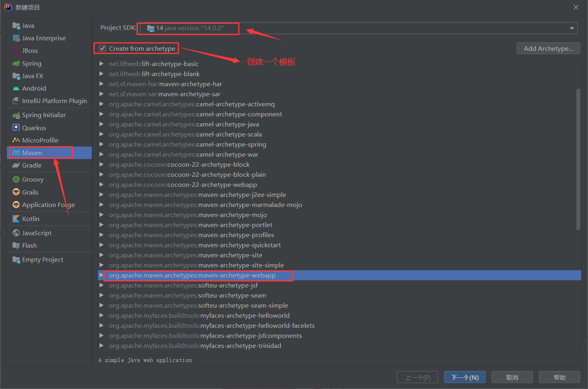This screenshot has height=389, width=588.
Task: Click the 帮助 help button
Action: (x=559, y=377)
